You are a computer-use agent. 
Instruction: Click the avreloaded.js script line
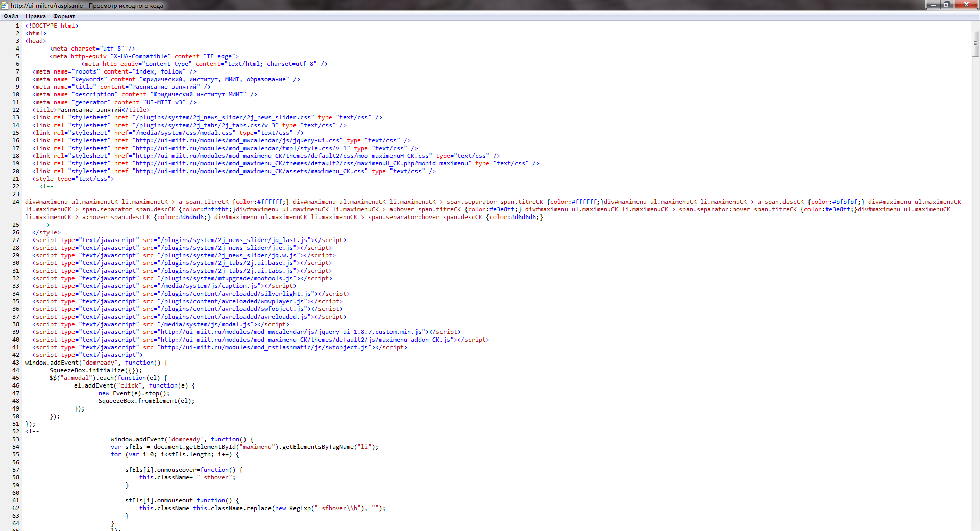(189, 317)
